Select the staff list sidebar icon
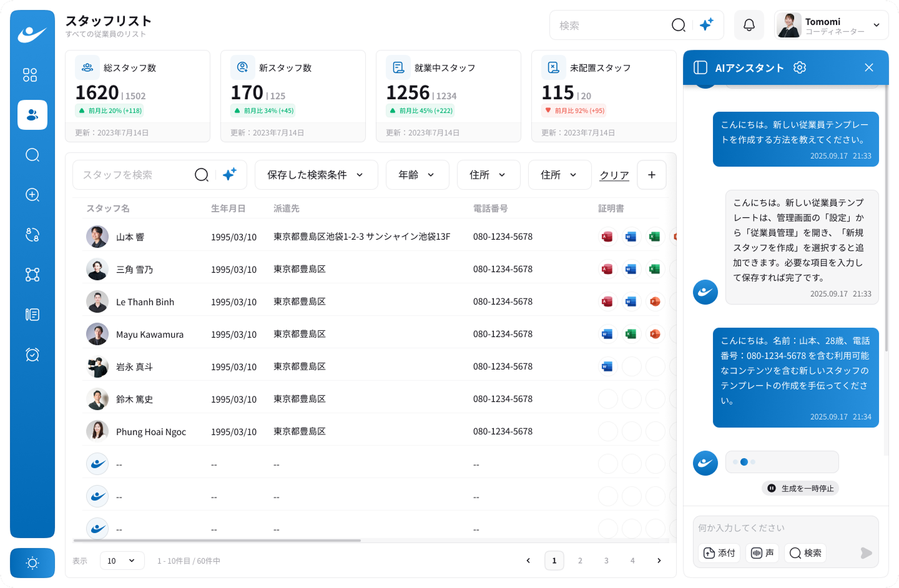This screenshot has width=899, height=588. (32, 115)
